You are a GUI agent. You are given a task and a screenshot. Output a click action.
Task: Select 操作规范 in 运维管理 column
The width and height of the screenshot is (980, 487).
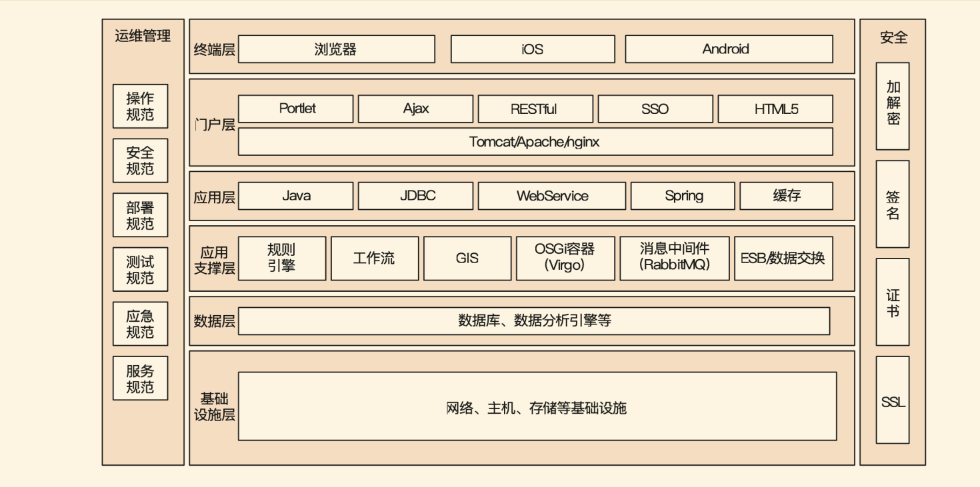click(140, 107)
